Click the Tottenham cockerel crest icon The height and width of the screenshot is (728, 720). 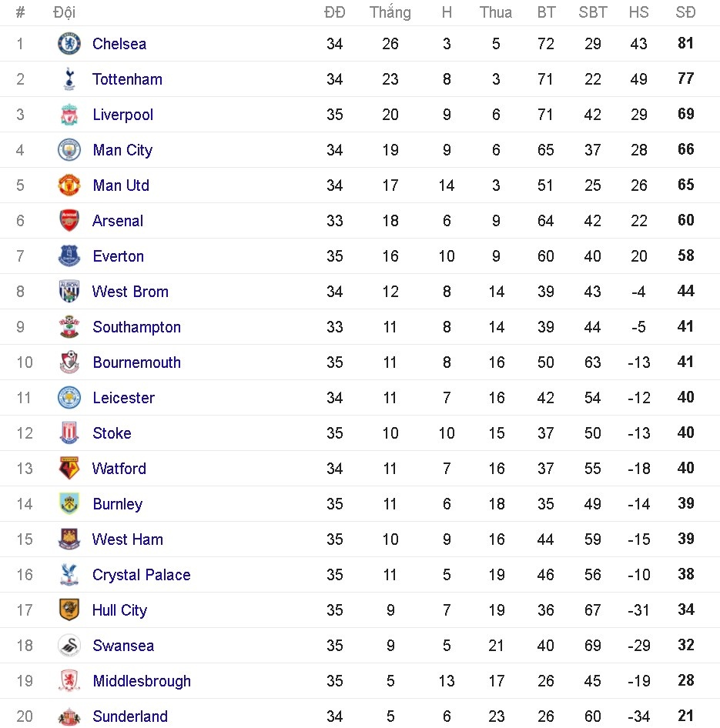(69, 79)
